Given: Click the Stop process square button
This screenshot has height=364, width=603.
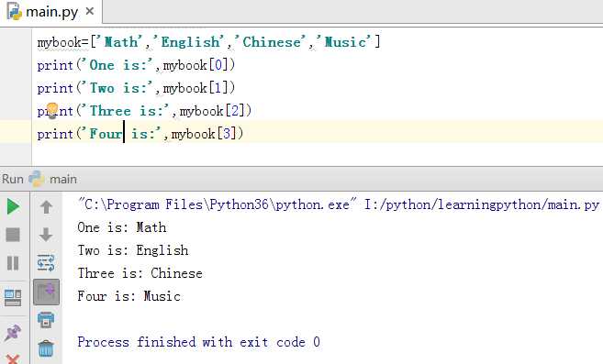Looking at the screenshot, I should [13, 235].
